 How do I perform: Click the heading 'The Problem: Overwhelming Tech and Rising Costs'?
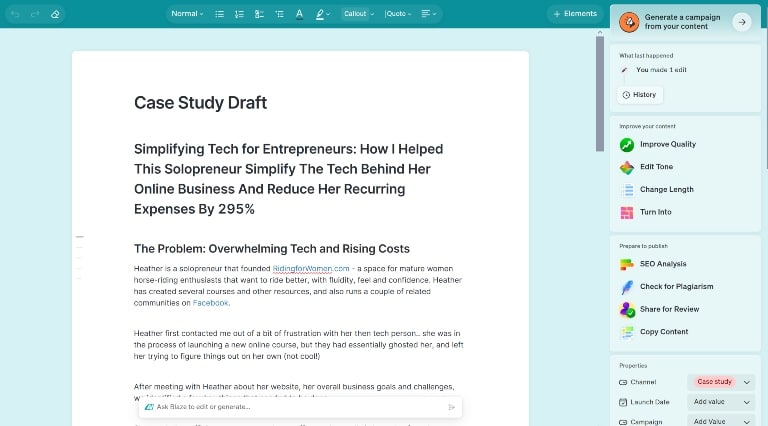click(x=272, y=249)
